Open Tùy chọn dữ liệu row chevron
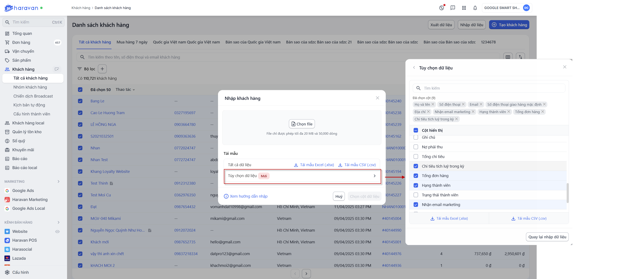Screen dimensions: 644x279 [x=374, y=176]
